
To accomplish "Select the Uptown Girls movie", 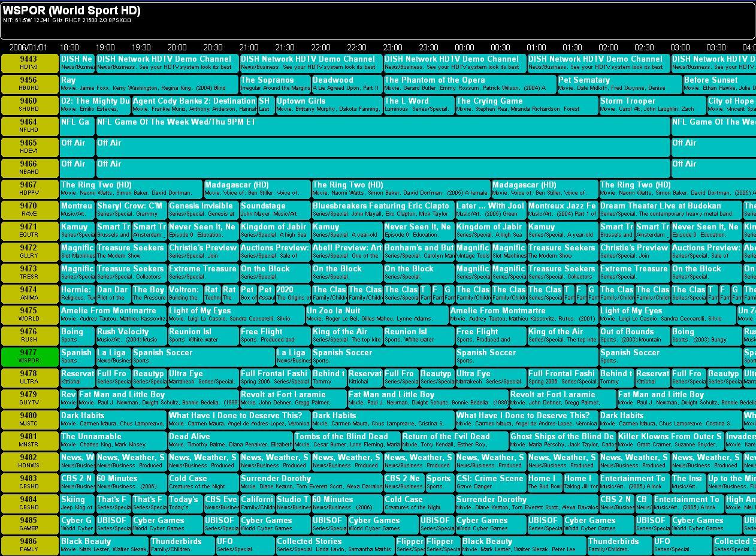I will coord(329,105).
